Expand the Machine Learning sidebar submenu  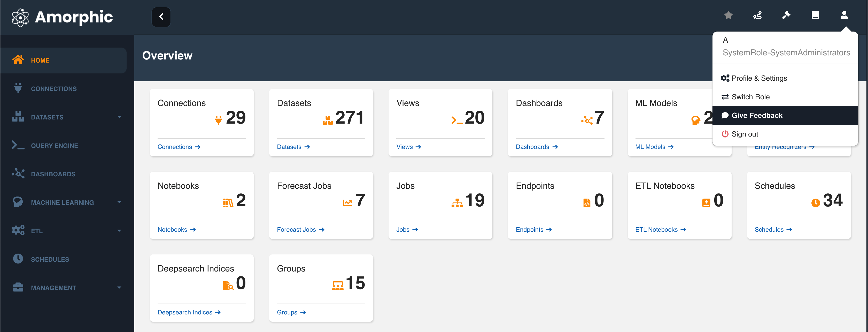click(119, 202)
